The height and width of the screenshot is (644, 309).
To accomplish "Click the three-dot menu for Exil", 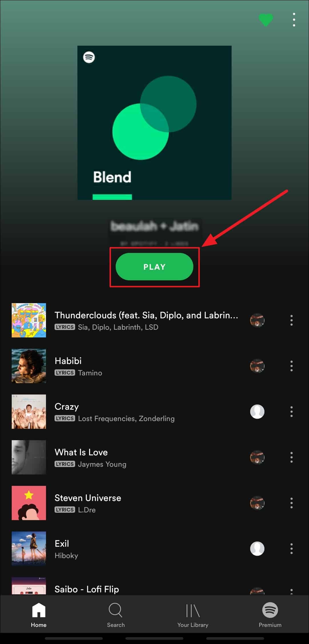I will [x=291, y=549].
